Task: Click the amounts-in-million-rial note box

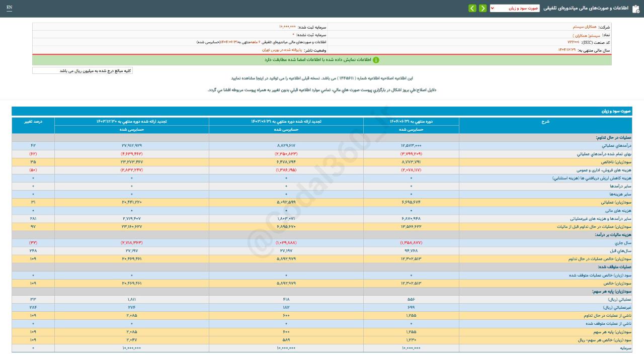Action: coord(83,71)
